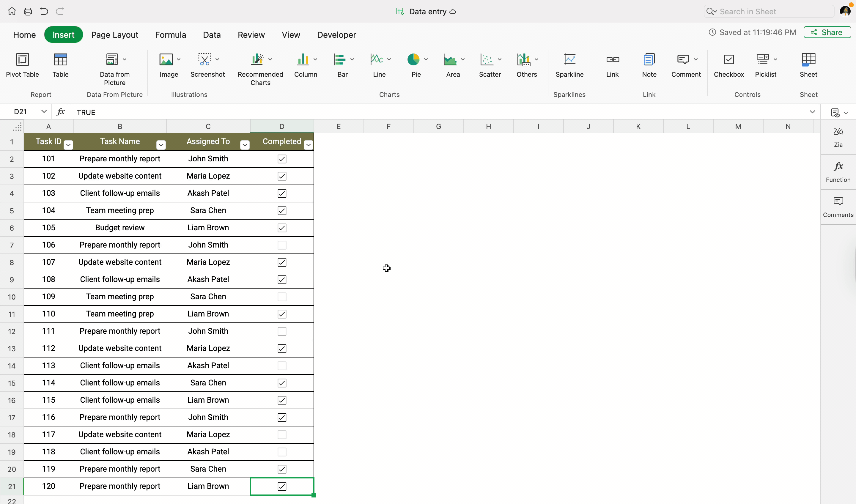The image size is (856, 504).
Task: Open the Task Name filter dropdown
Action: pos(161,145)
